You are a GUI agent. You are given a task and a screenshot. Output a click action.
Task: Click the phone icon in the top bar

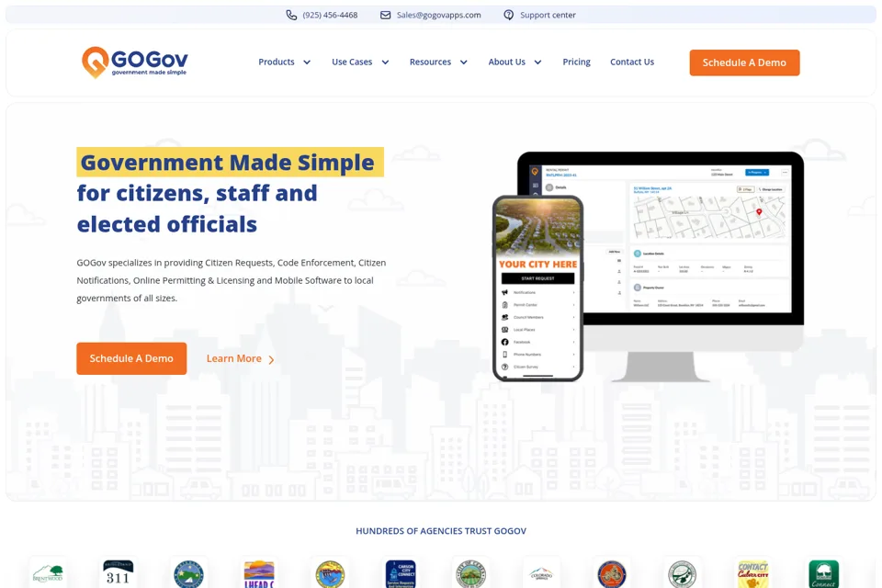click(x=291, y=16)
